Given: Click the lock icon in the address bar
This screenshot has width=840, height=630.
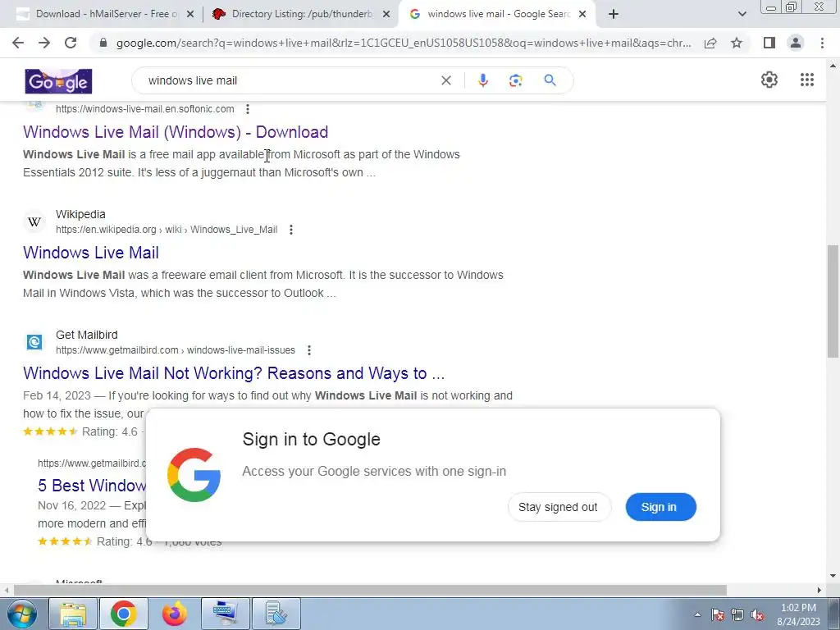Looking at the screenshot, I should pyautogui.click(x=103, y=43).
